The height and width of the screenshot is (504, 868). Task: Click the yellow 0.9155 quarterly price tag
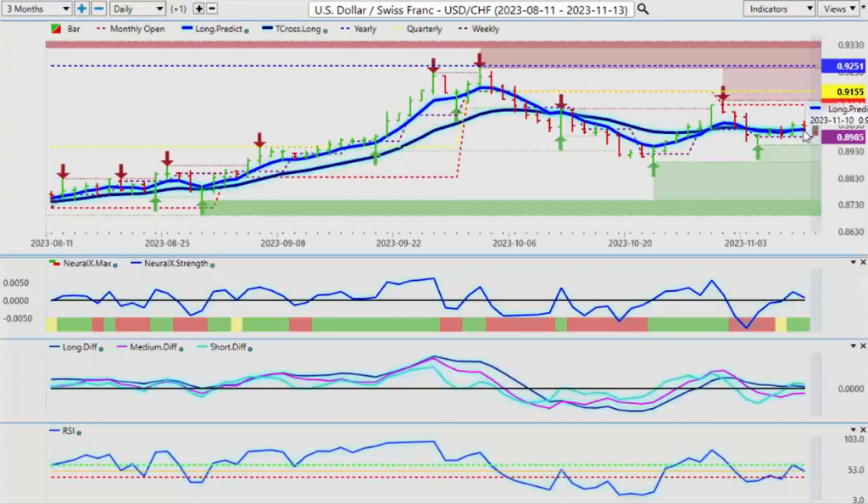point(844,92)
